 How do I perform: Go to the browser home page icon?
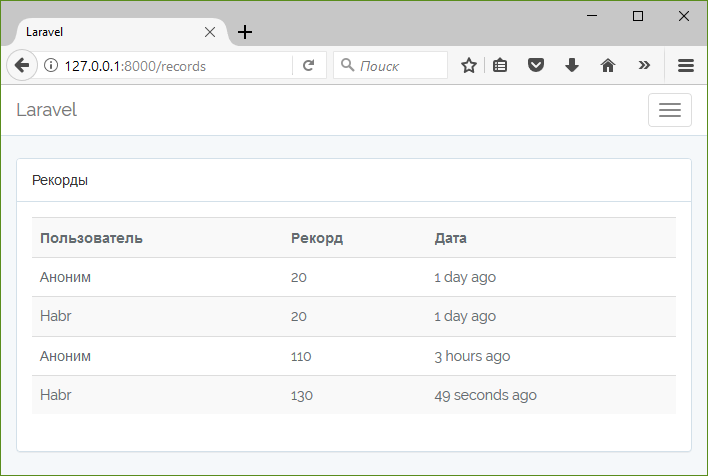pyautogui.click(x=608, y=66)
